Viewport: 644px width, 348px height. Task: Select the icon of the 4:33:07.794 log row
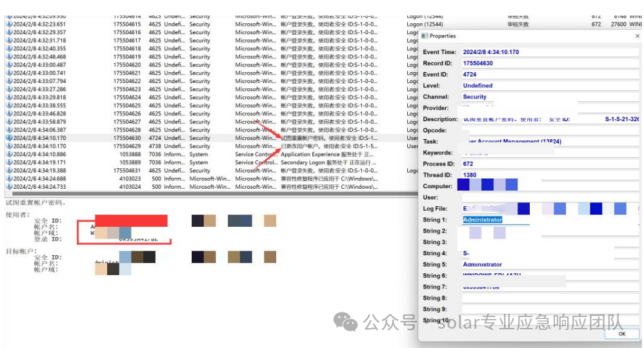tap(9, 81)
